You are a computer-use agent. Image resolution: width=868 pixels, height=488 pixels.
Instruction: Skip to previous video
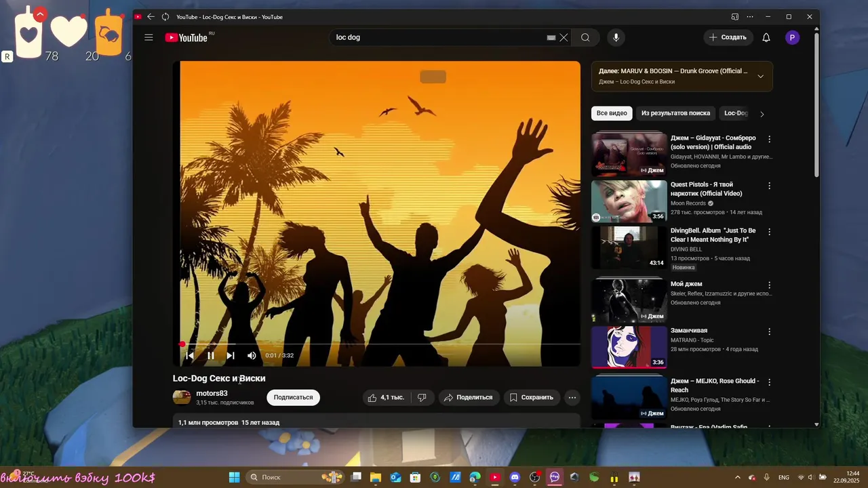tap(190, 355)
